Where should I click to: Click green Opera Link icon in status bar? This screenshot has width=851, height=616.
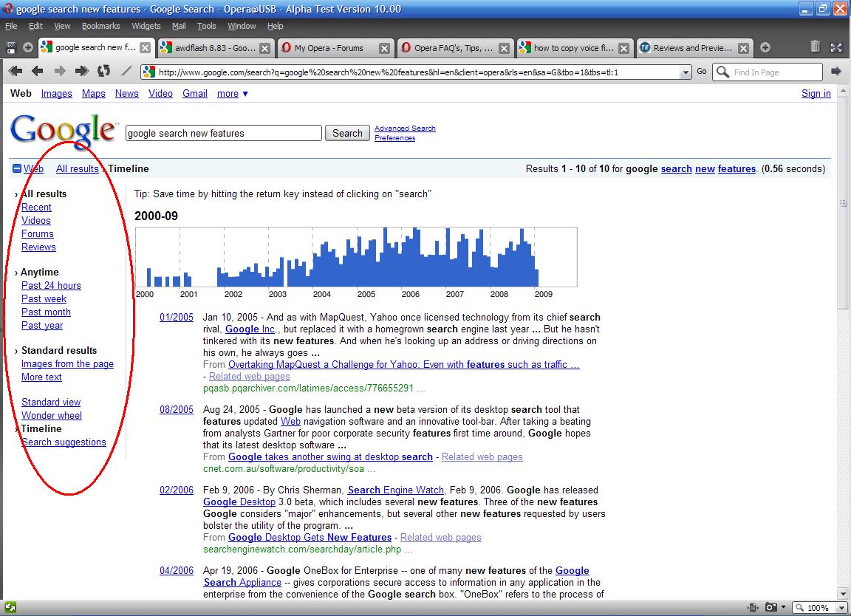coord(10,607)
